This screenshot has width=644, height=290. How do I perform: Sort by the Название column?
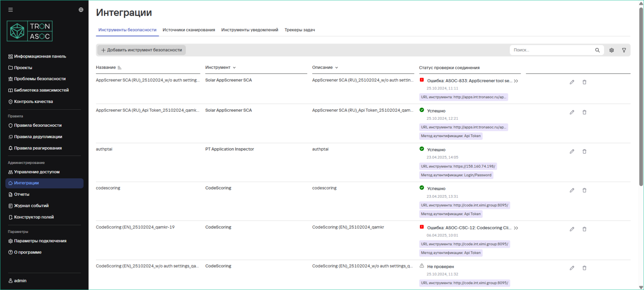(x=119, y=67)
